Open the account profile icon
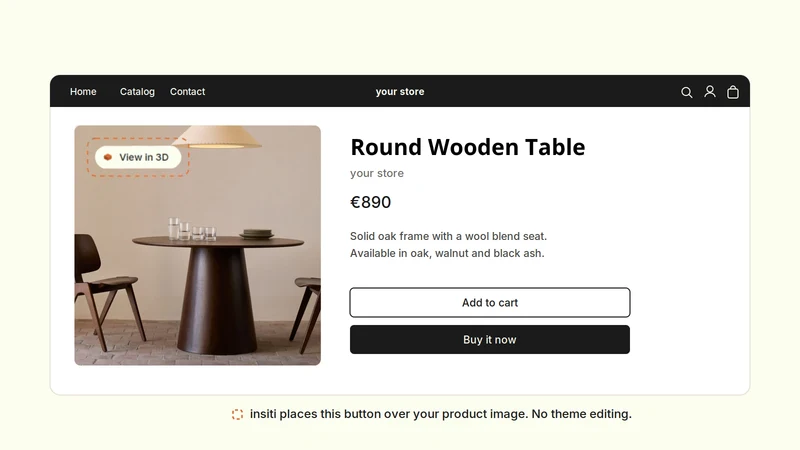 [x=710, y=92]
